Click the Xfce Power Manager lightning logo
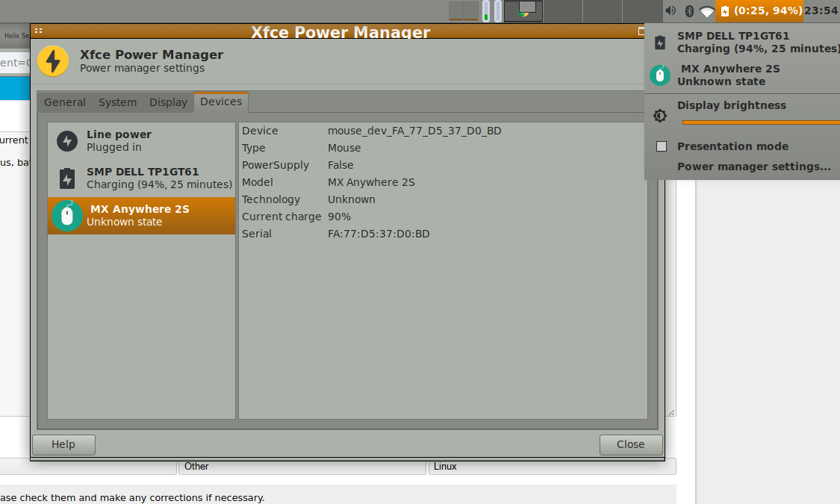The width and height of the screenshot is (840, 504). pos(53,61)
